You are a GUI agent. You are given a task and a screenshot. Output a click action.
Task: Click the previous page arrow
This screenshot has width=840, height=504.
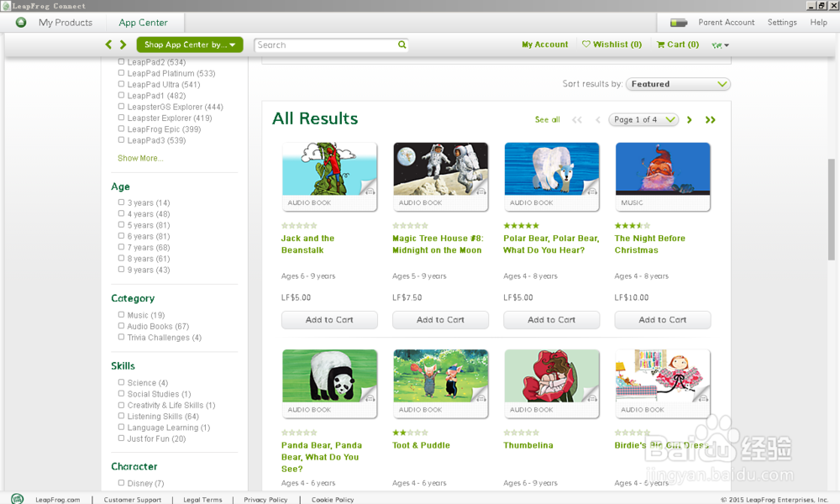[598, 120]
